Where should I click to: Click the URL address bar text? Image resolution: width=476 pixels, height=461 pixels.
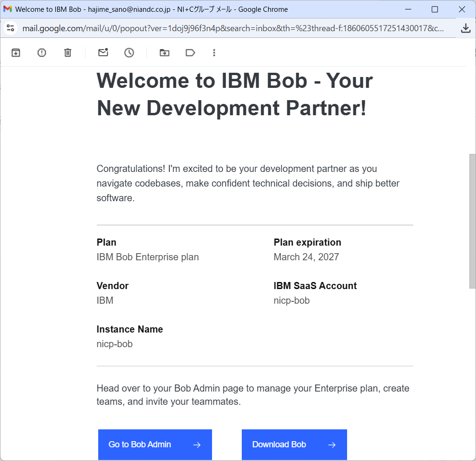click(x=233, y=28)
